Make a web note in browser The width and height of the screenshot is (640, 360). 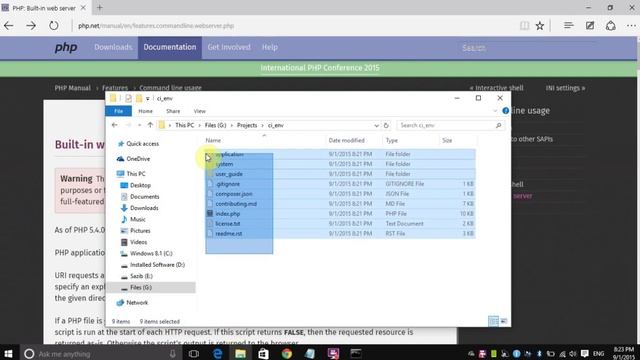tap(590, 26)
